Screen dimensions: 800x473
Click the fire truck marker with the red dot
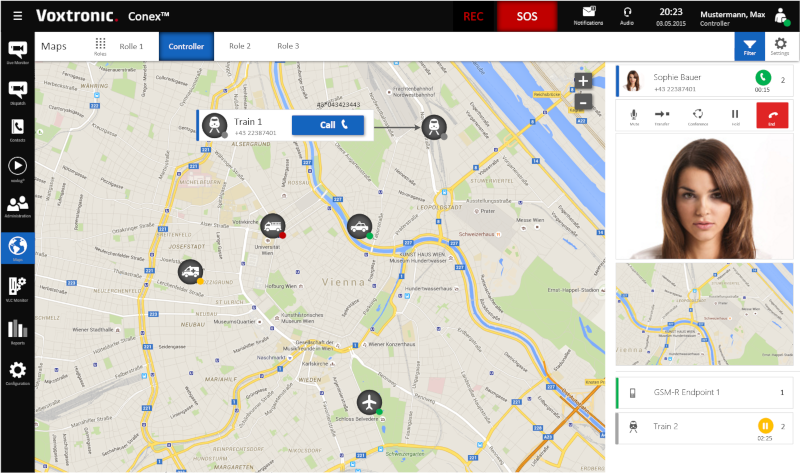click(273, 226)
